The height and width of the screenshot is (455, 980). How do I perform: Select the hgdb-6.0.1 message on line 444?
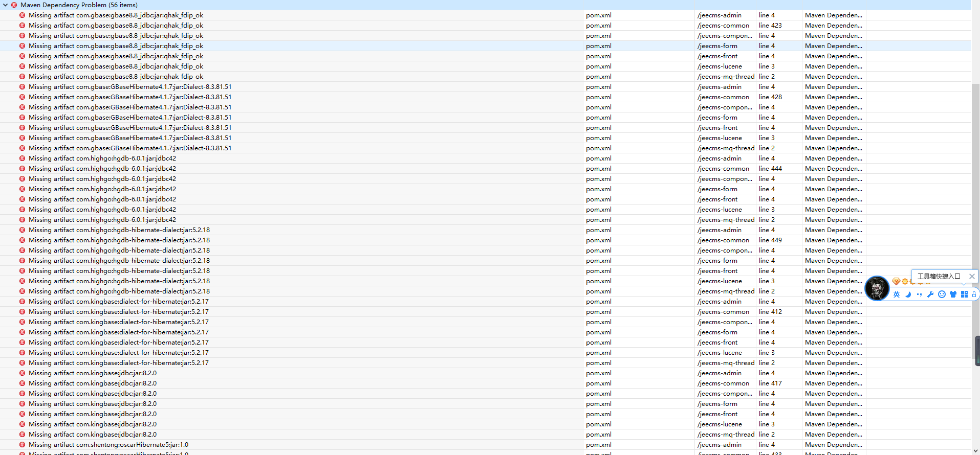point(102,169)
